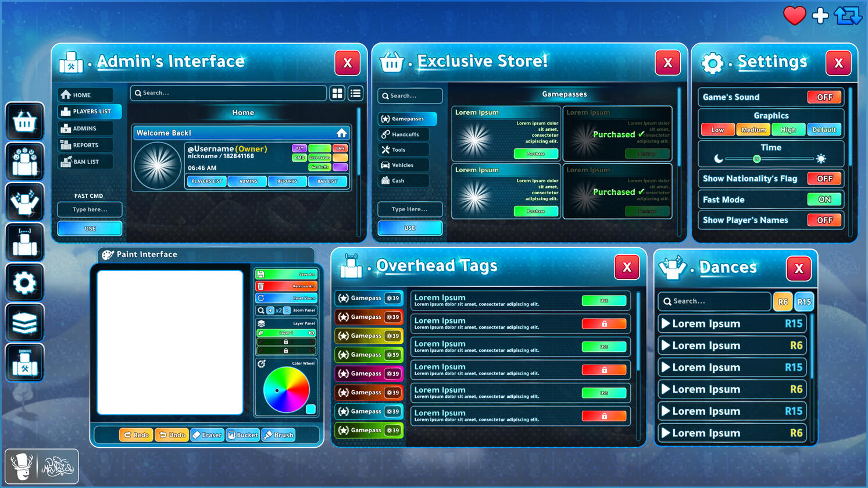This screenshot has height=488, width=868.
Task: Click the top-hat character logo at bottom left
Action: [x=22, y=466]
